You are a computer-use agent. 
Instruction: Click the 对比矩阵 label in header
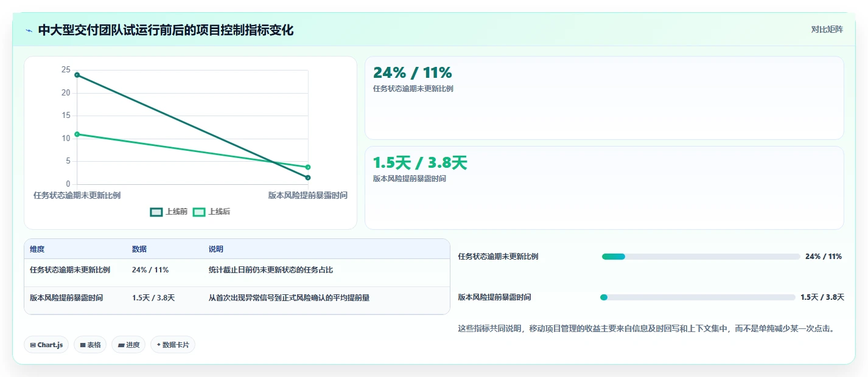pyautogui.click(x=827, y=29)
